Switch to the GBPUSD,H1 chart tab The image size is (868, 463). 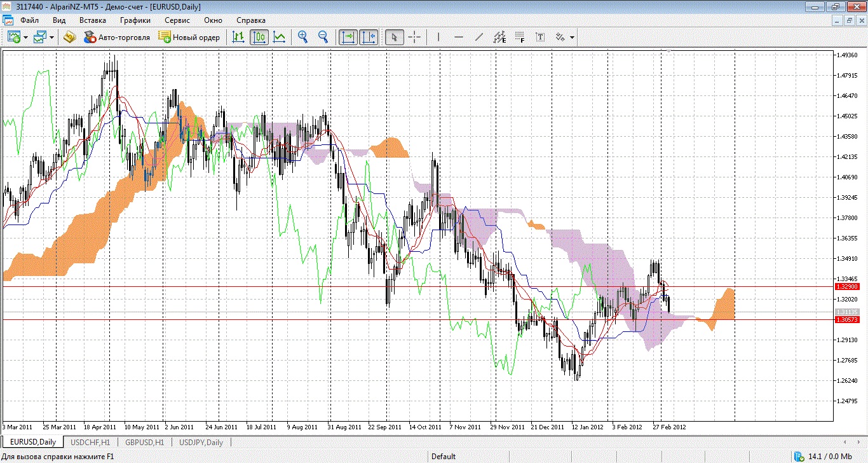click(145, 442)
